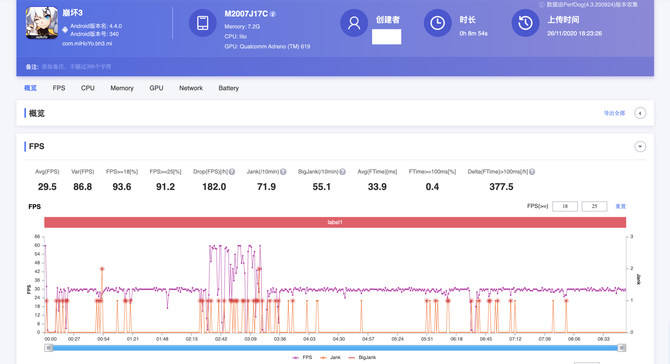Click the FPS threshold field showing 25
The image size is (670, 364).
click(x=594, y=206)
